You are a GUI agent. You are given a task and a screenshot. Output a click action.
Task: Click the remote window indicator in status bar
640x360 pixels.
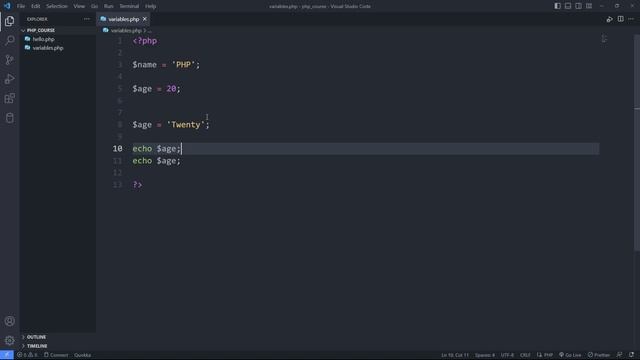click(x=7, y=355)
